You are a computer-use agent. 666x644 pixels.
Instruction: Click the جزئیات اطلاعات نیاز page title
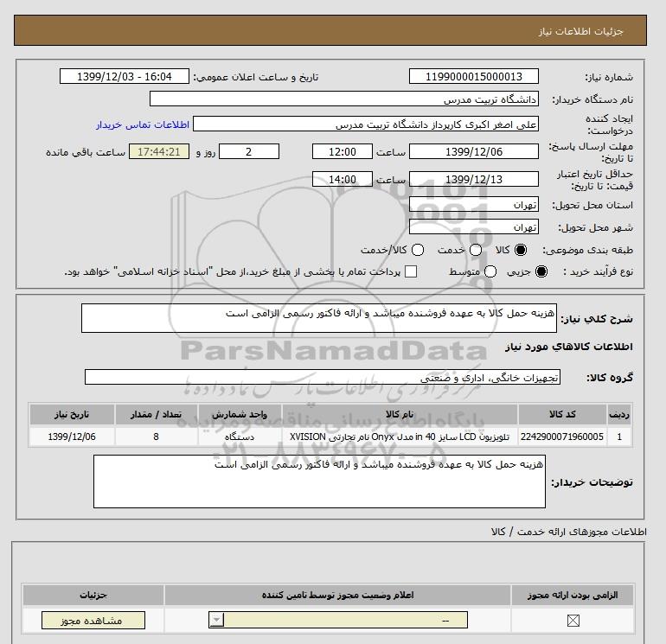click(580, 31)
